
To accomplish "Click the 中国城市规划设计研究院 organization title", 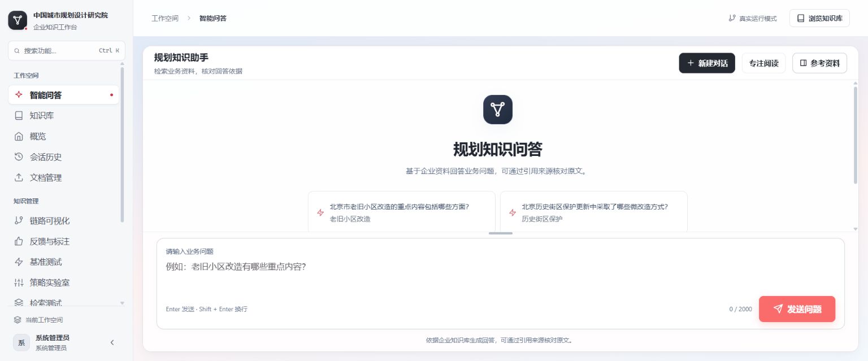I will pyautogui.click(x=71, y=15).
